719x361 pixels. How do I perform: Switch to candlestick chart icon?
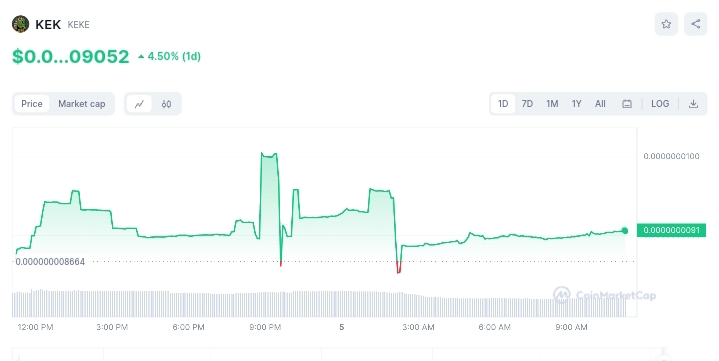pos(166,104)
